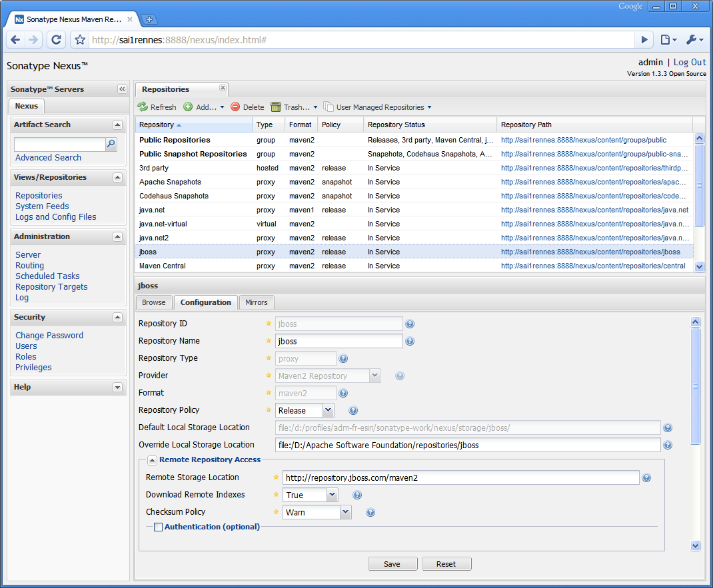This screenshot has height=588, width=713.
Task: Click the red Delete repository icon
Action: click(x=235, y=107)
